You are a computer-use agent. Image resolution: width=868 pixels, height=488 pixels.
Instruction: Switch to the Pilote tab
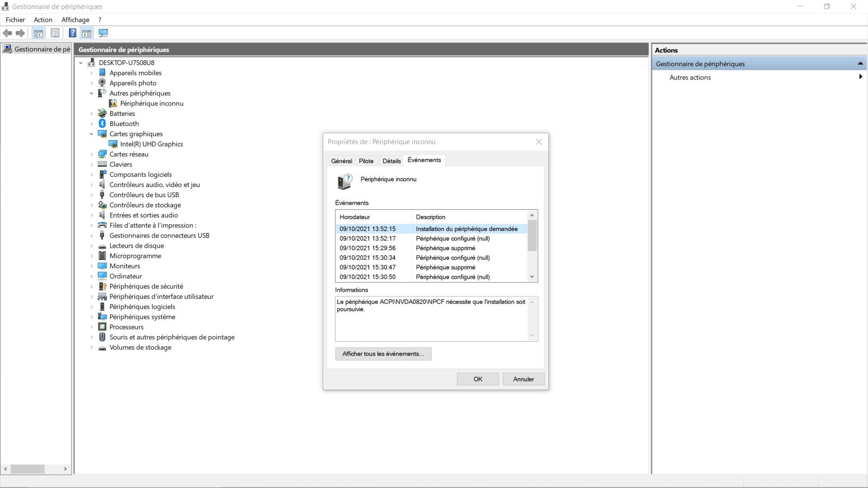click(x=366, y=161)
